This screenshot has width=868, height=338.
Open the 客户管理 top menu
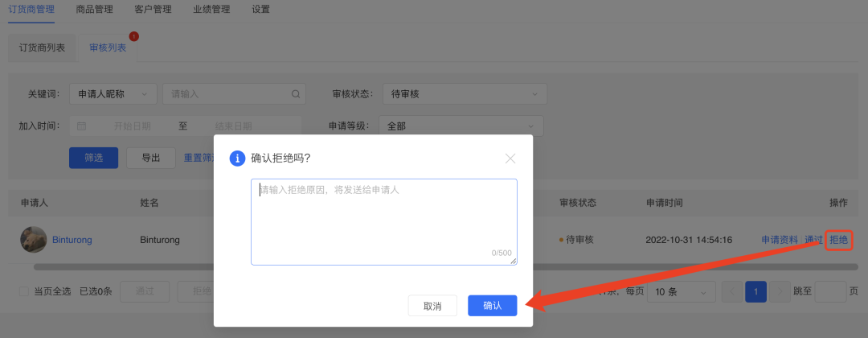(153, 9)
